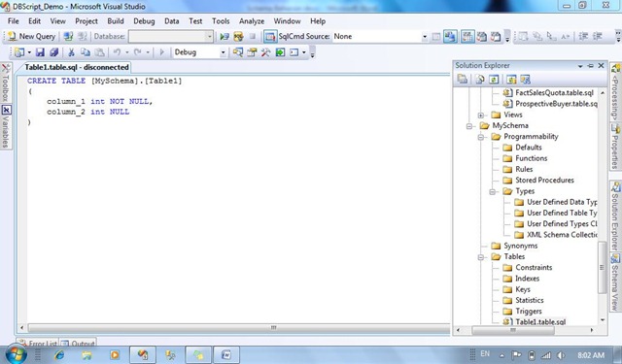Open the File menu

[x=13, y=21]
